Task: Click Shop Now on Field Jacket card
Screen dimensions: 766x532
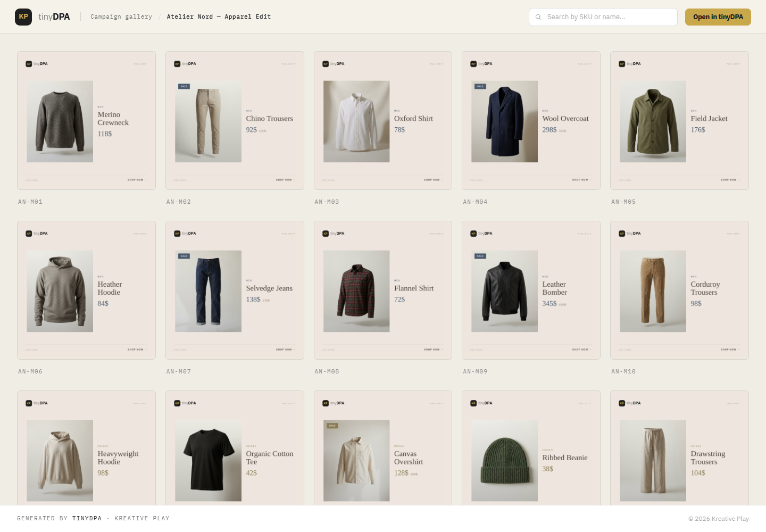Action: (x=730, y=180)
